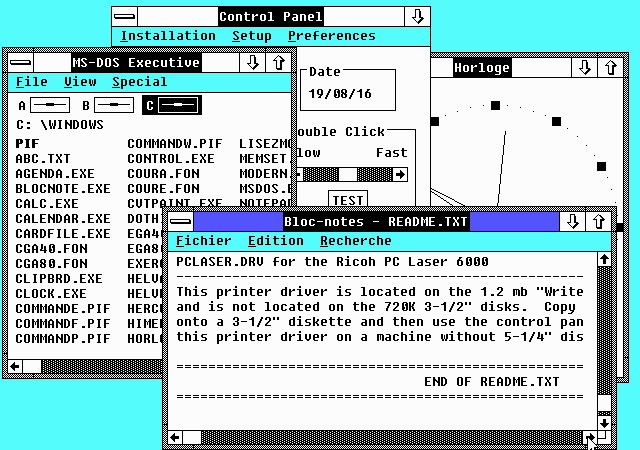The height and width of the screenshot is (450, 640).
Task: Select COURA.FON file
Action: point(163,174)
